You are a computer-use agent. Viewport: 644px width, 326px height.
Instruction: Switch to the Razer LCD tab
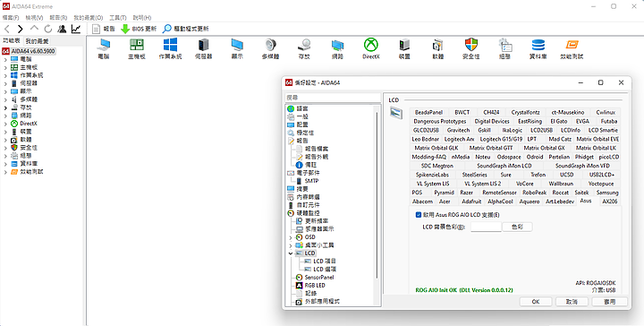[466, 193]
